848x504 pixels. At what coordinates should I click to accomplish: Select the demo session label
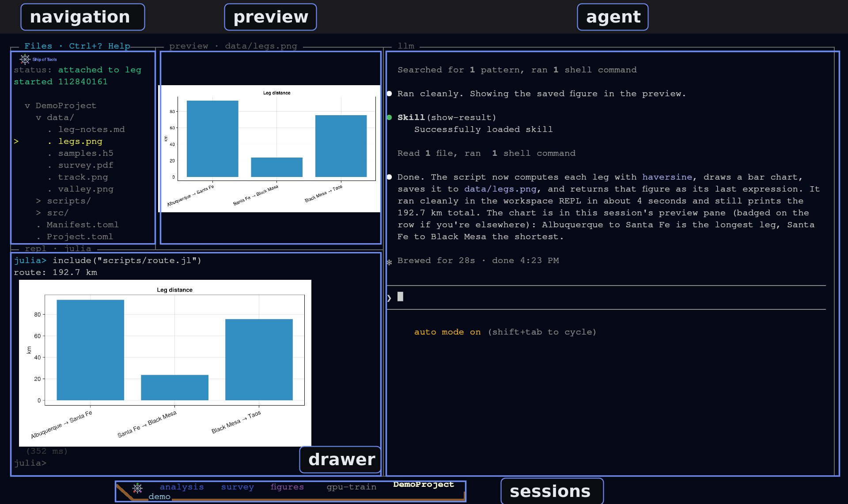(159, 496)
